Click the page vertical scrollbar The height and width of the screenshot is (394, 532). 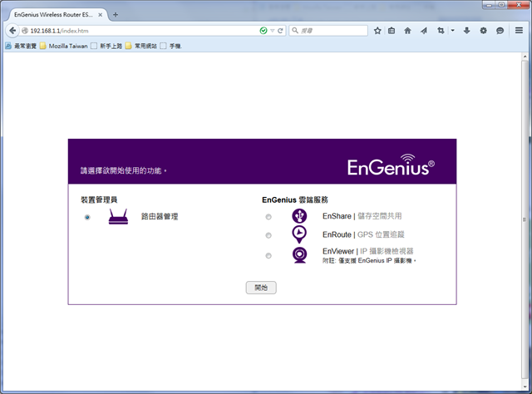[525, 219]
